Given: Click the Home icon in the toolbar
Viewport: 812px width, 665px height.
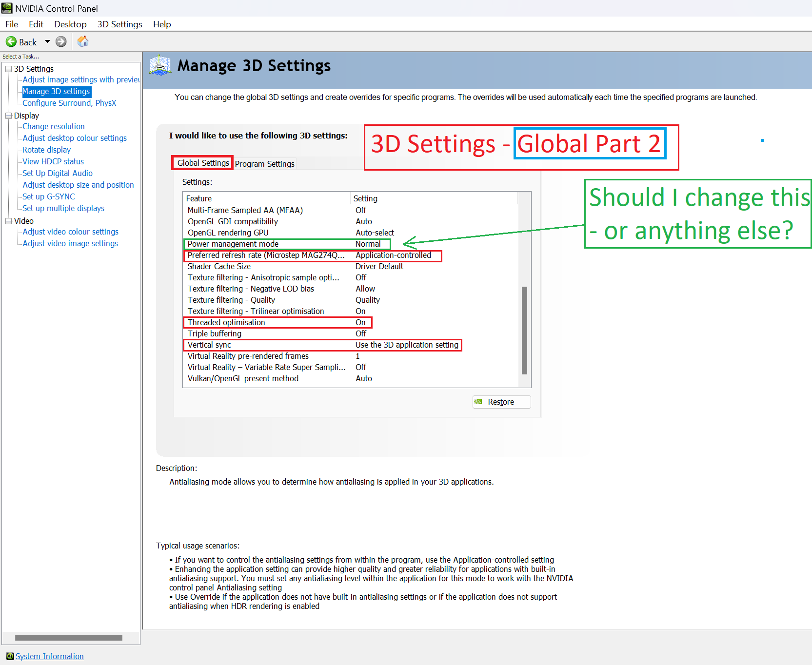Looking at the screenshot, I should click(83, 41).
